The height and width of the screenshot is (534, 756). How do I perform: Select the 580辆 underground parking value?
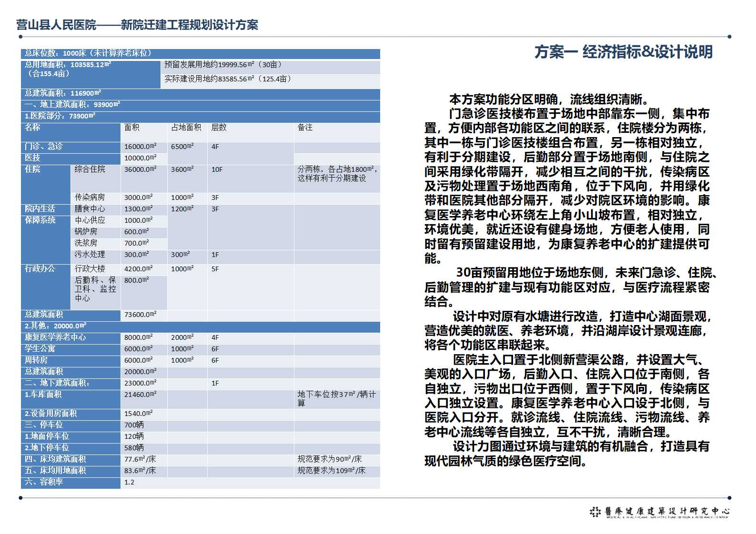click(x=134, y=448)
